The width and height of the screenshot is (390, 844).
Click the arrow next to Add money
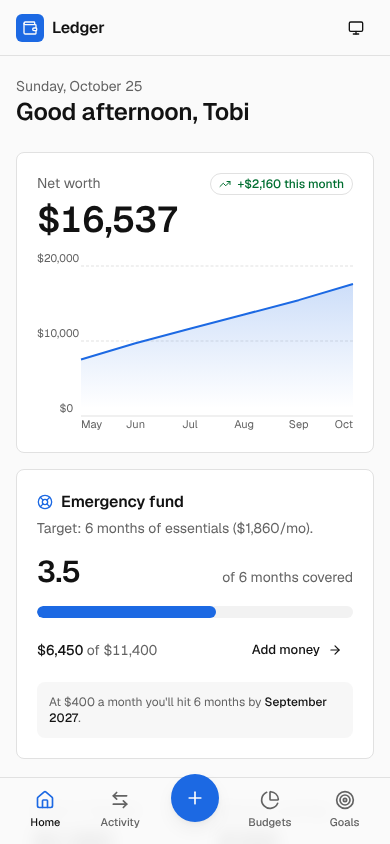335,650
